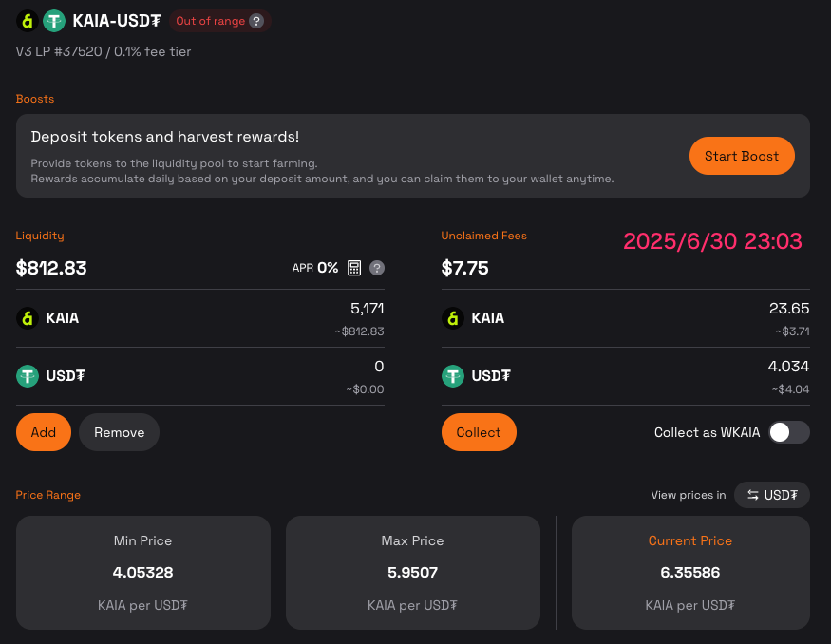The image size is (831, 644).
Task: Click the USDT token icon in header
Action: (53, 21)
